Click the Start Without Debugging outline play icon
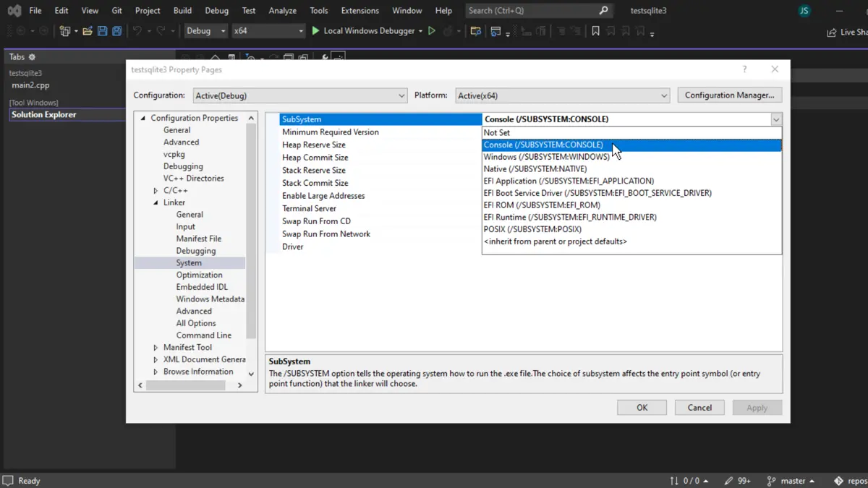868x488 pixels. pos(432,31)
